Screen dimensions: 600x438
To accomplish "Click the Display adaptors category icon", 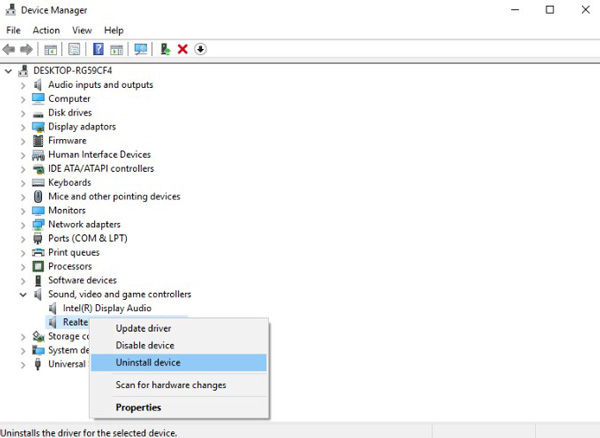I will [38, 127].
